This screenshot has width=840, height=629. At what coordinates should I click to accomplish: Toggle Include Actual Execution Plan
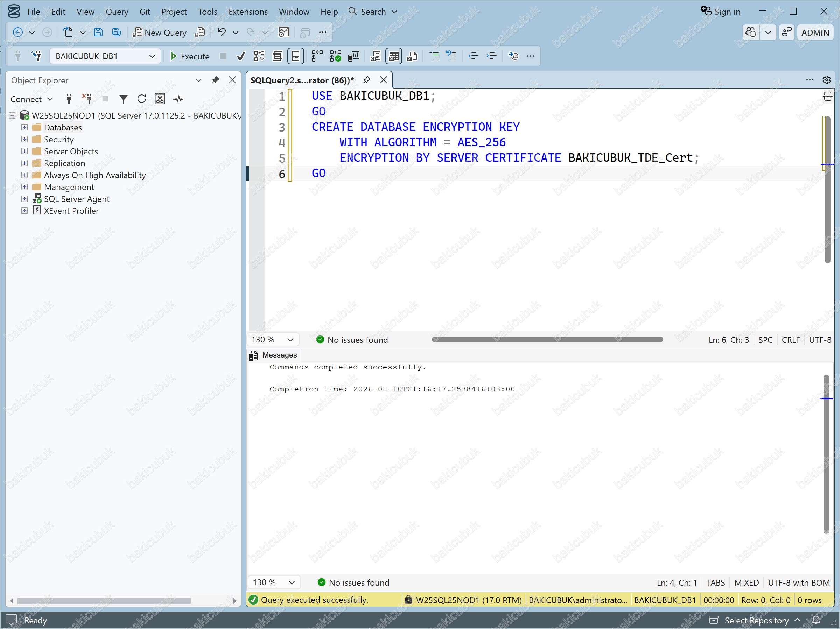click(x=317, y=56)
